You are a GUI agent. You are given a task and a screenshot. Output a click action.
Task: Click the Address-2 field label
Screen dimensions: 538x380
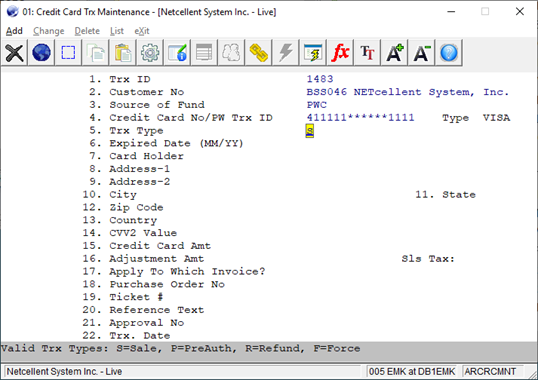pos(139,182)
